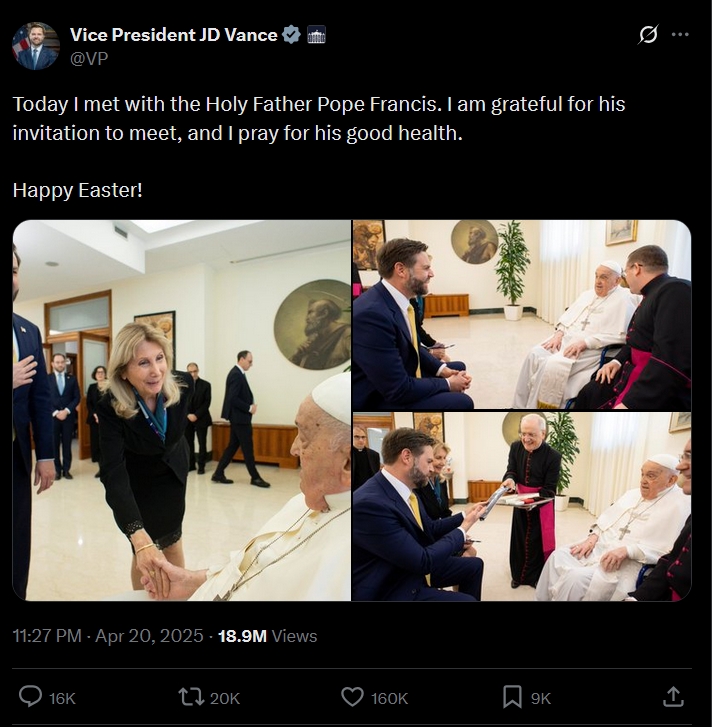Open the bottom-right gift presentation photo
Viewport: 712px width, 727px height.
click(521, 506)
